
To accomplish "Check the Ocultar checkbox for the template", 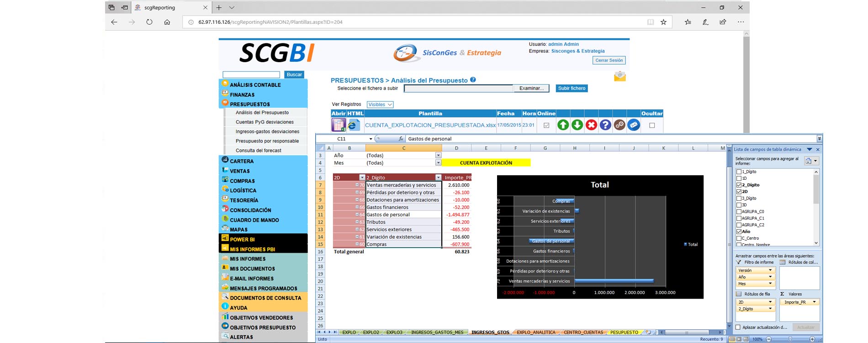I will coord(652,125).
